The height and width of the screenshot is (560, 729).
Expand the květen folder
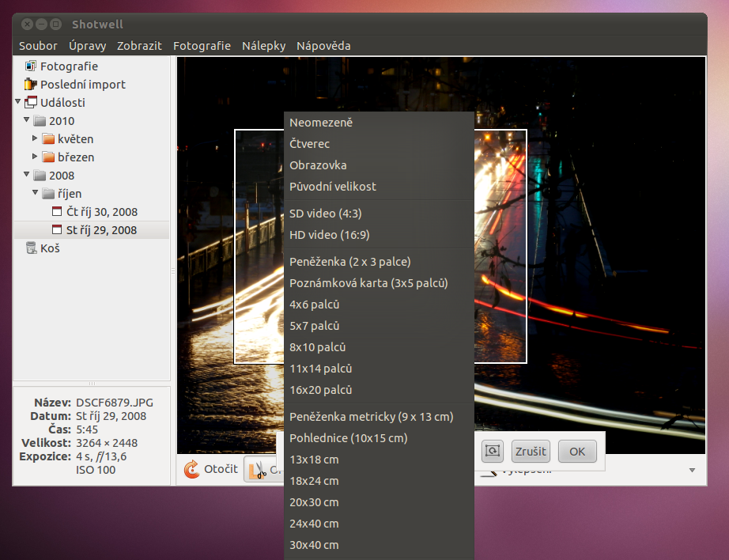(35, 138)
